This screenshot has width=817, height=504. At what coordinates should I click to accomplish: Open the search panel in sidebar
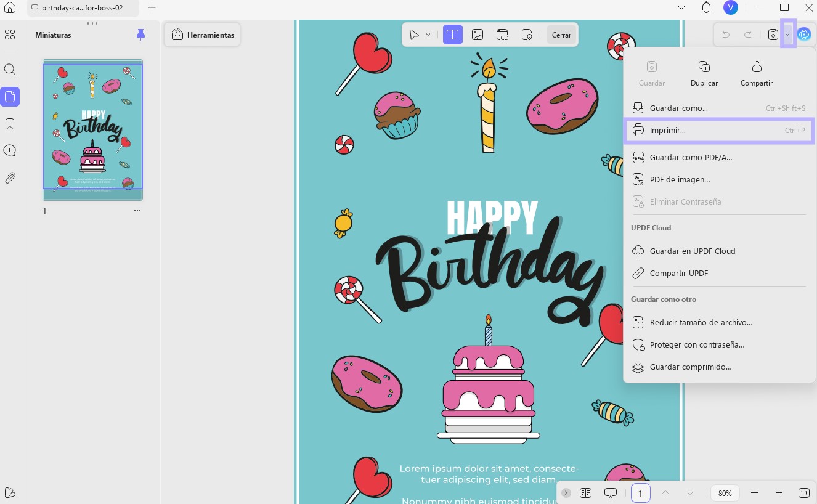click(x=10, y=70)
